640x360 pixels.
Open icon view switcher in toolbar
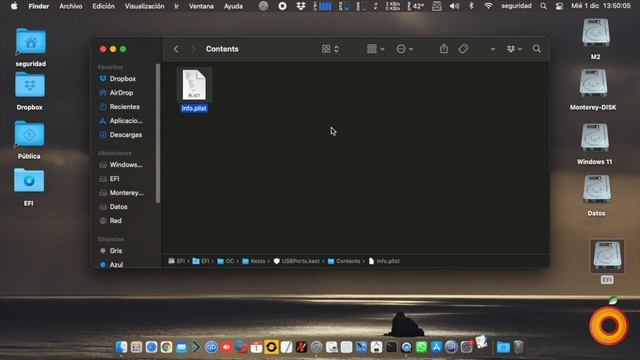(x=330, y=49)
